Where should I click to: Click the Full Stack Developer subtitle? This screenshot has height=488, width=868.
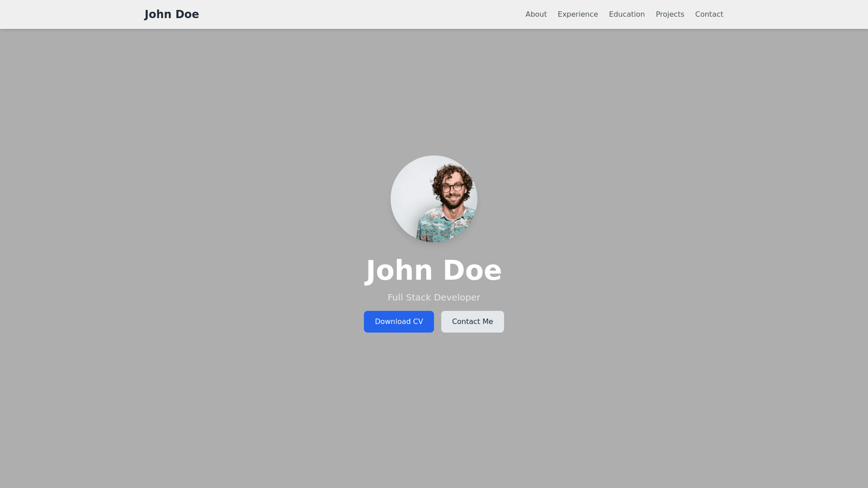tap(434, 297)
